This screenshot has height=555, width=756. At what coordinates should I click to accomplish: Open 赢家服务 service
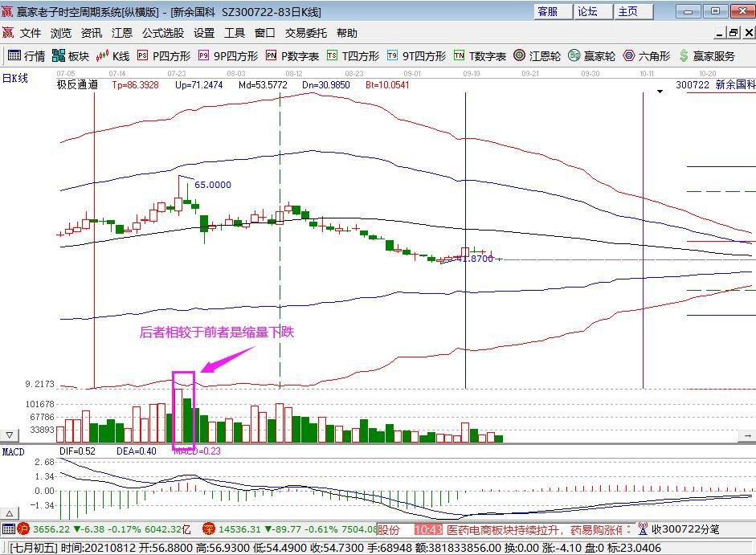(707, 56)
